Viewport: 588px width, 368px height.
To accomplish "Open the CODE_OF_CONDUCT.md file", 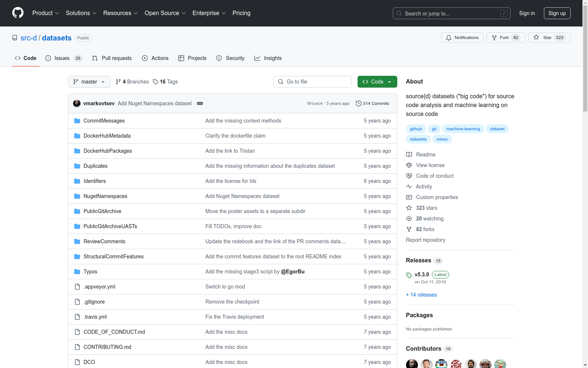I will (x=114, y=332).
